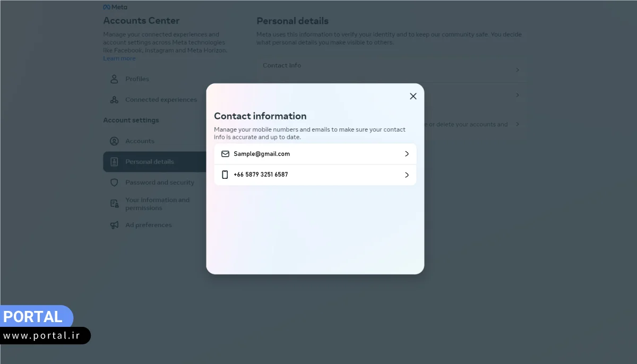The image size is (637, 364).
Task: Click the Profiles person icon
Action: pos(114,79)
